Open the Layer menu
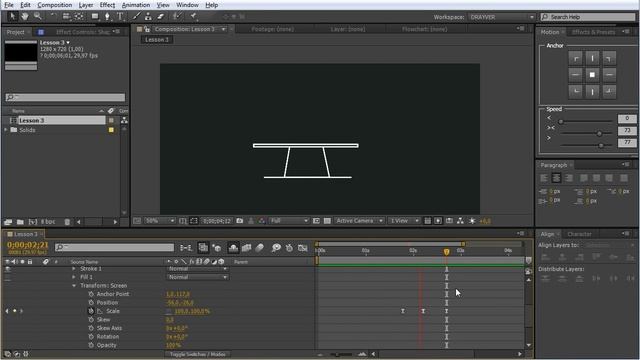The image size is (640, 360). [86, 5]
